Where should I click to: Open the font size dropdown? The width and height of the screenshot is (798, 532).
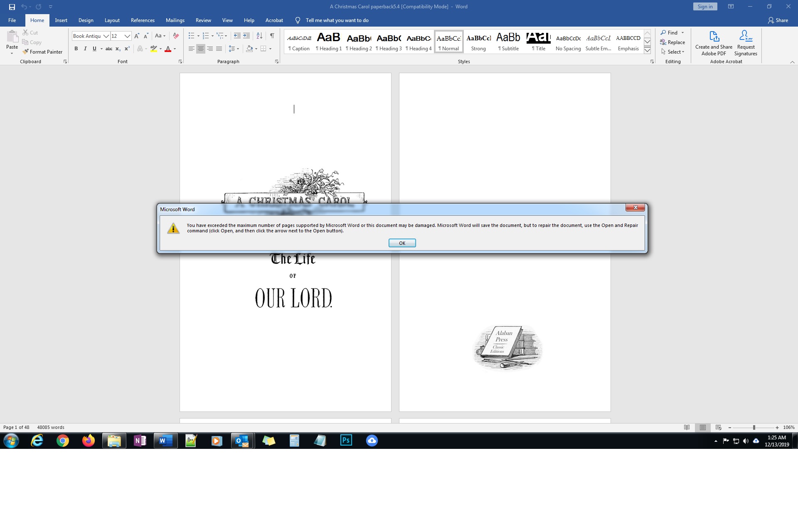pos(127,36)
